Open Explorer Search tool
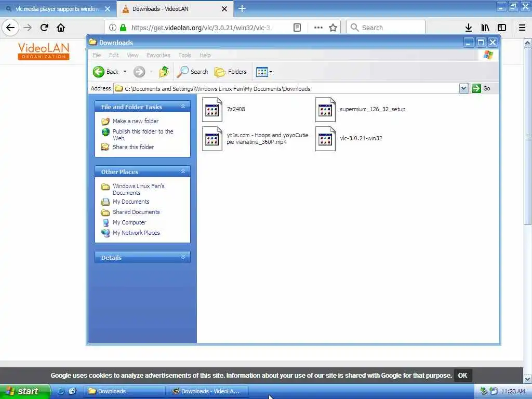This screenshot has width=532, height=399. click(x=192, y=72)
